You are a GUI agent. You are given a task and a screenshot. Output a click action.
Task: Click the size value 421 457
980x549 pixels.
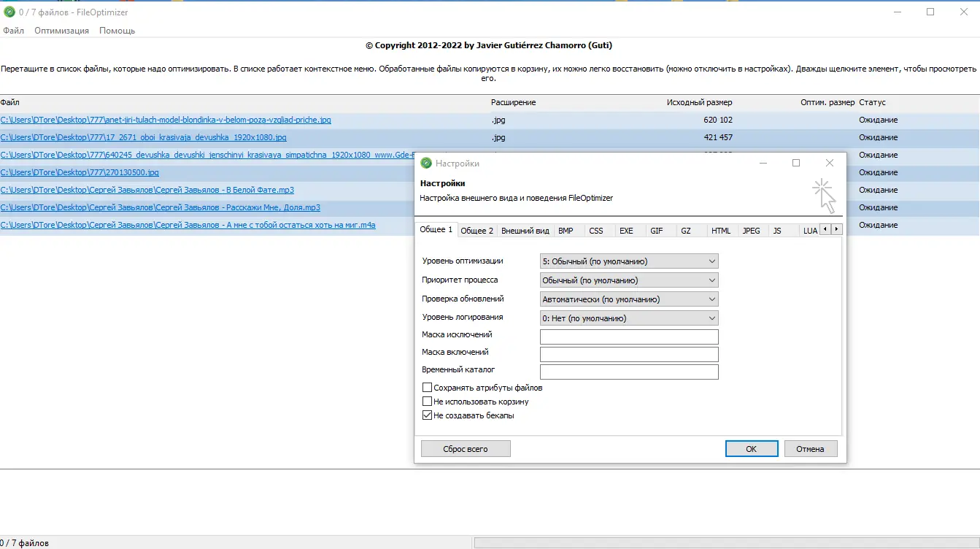718,137
